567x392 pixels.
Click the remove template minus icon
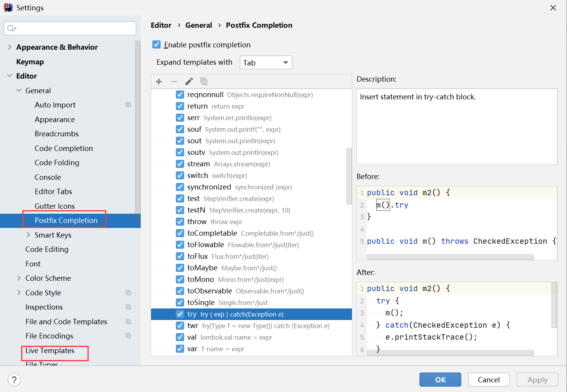174,82
